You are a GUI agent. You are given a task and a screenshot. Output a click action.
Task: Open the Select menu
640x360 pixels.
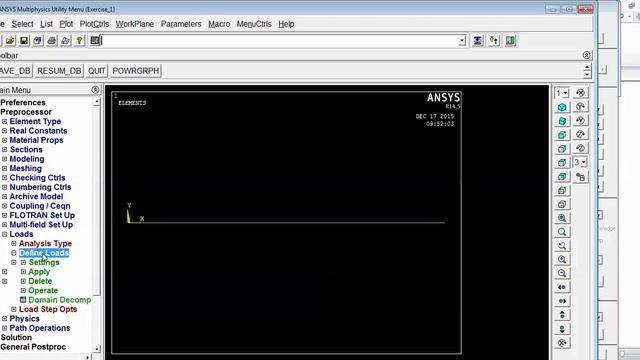[x=22, y=24]
